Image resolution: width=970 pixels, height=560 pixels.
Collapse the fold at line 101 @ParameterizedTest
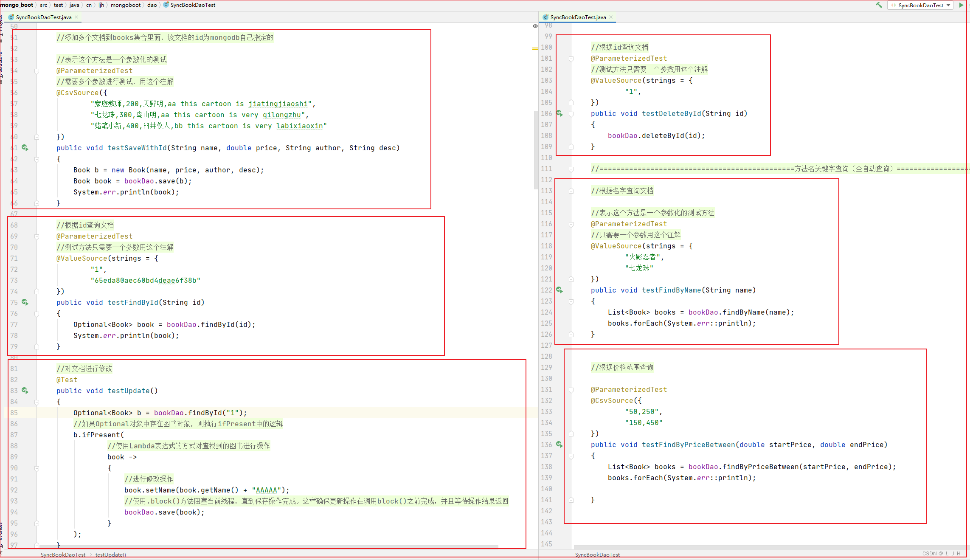click(571, 59)
